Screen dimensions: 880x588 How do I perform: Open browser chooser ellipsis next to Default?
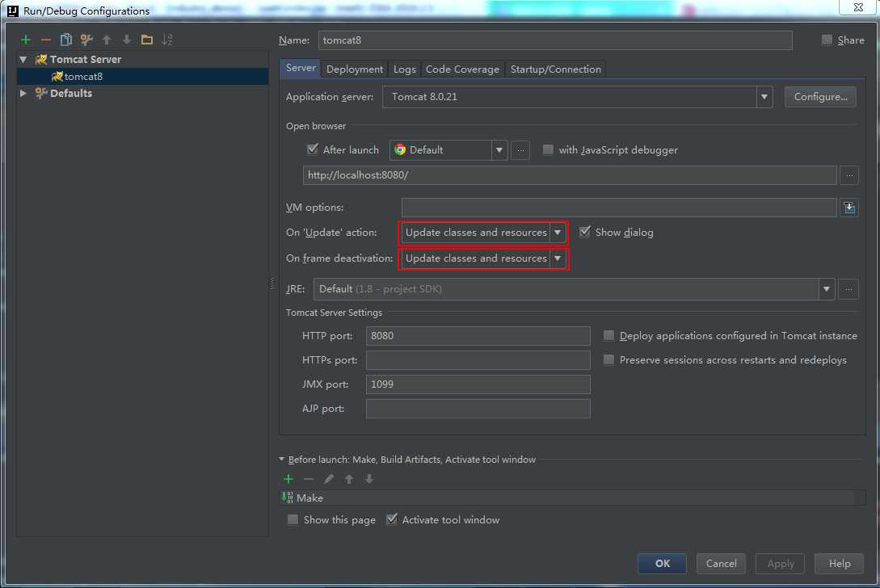pyautogui.click(x=520, y=150)
